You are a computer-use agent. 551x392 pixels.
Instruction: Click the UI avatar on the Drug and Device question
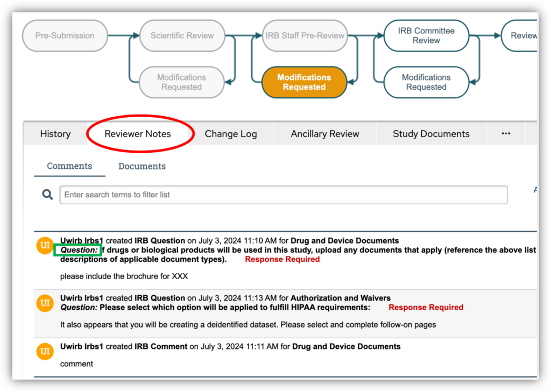[x=45, y=245]
